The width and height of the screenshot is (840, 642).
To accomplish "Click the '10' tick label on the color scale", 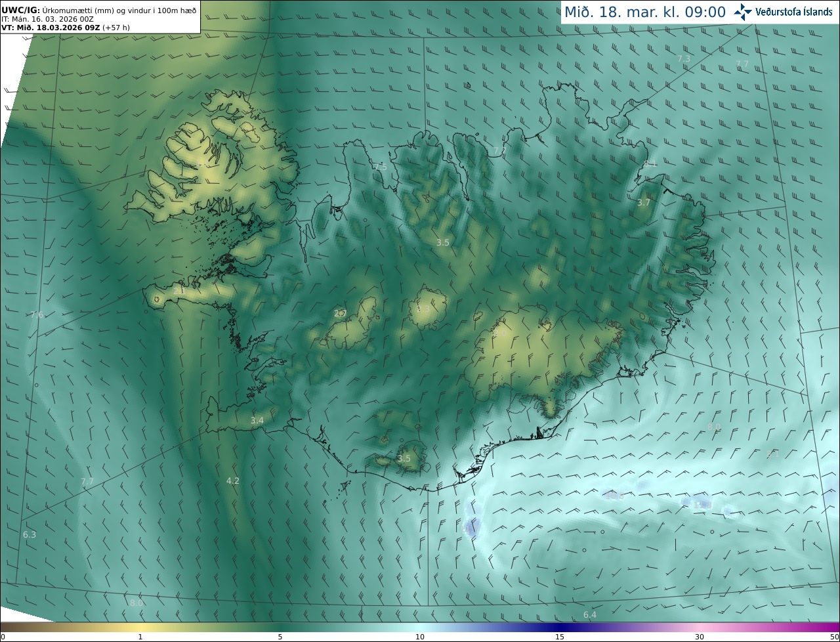I will coord(420,637).
